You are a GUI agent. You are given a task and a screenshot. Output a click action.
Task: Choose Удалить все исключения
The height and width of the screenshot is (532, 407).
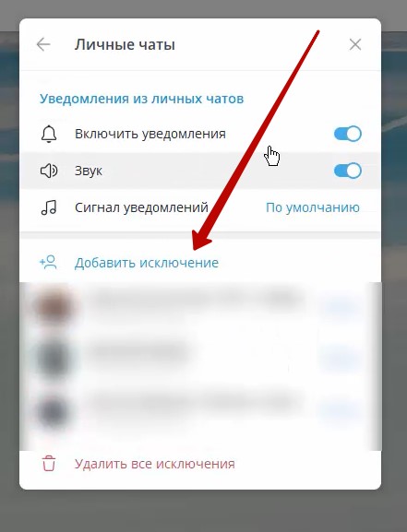coord(154,464)
